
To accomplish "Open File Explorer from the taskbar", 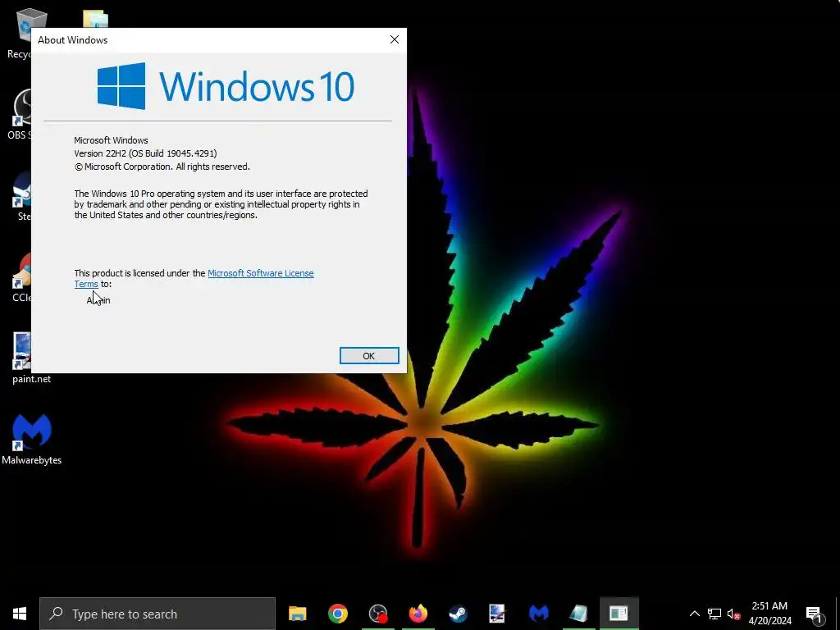I will (x=297, y=614).
